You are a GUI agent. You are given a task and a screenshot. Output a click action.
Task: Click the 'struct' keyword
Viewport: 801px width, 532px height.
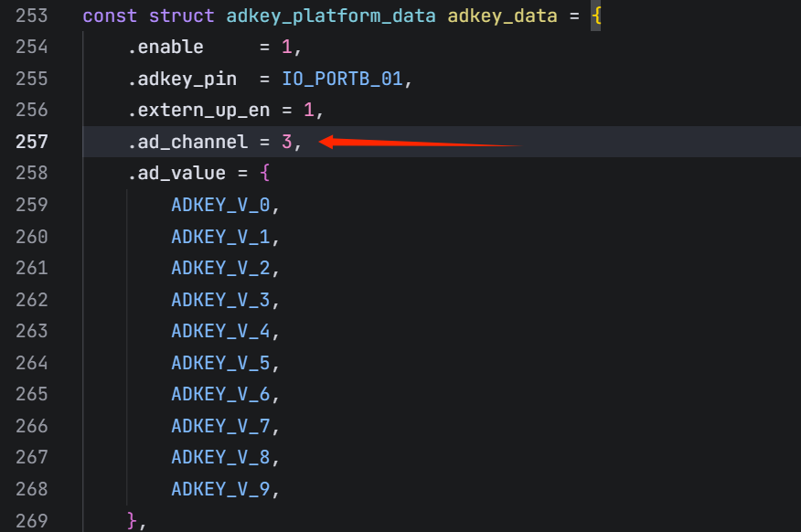[x=181, y=16]
